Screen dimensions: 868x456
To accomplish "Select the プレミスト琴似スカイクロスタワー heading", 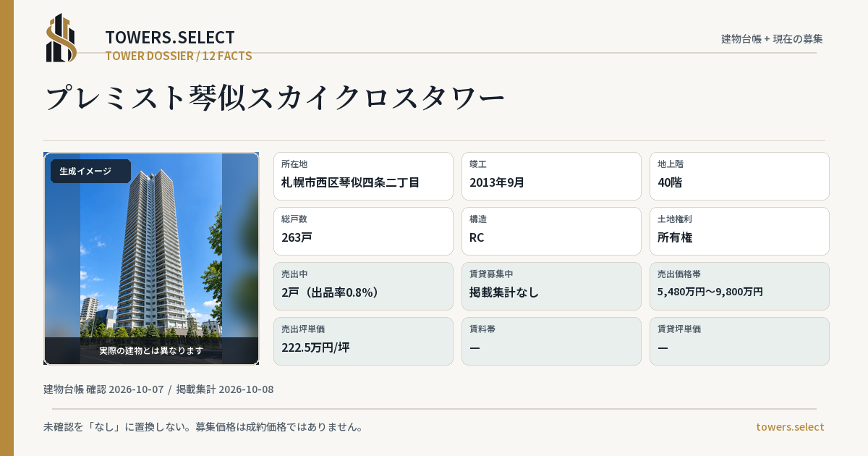I will pyautogui.click(x=275, y=98).
